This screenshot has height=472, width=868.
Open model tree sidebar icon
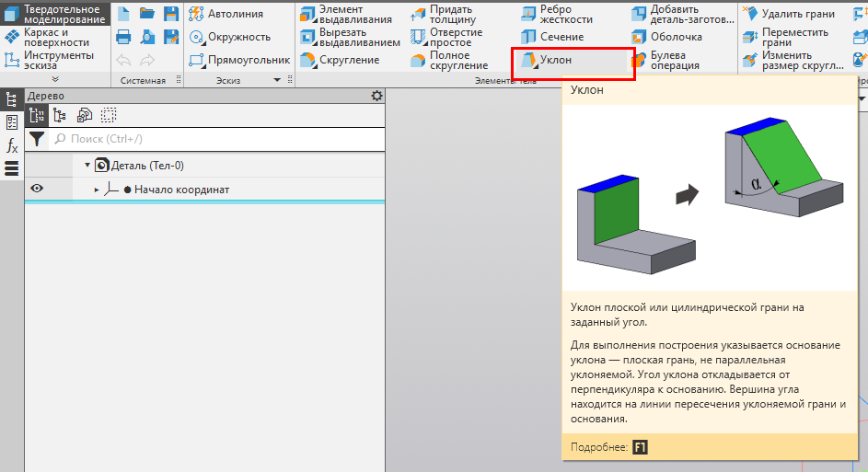click(x=12, y=100)
